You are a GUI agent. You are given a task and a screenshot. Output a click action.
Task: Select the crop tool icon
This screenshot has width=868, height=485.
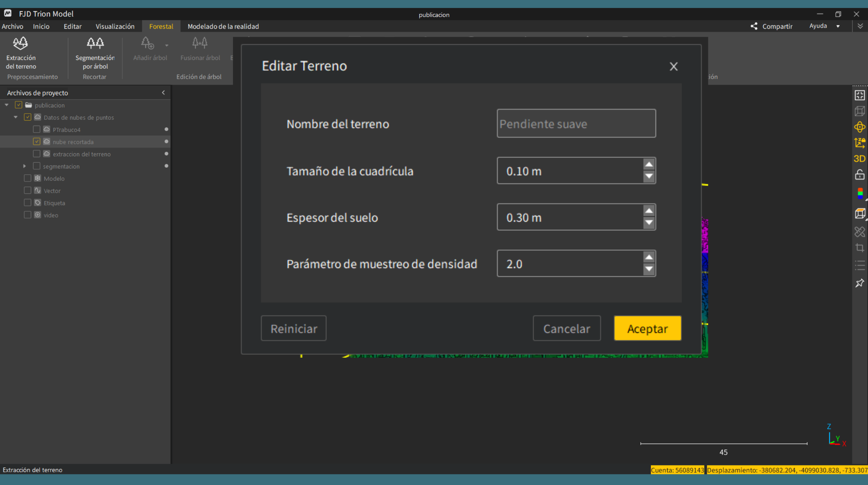coord(859,248)
